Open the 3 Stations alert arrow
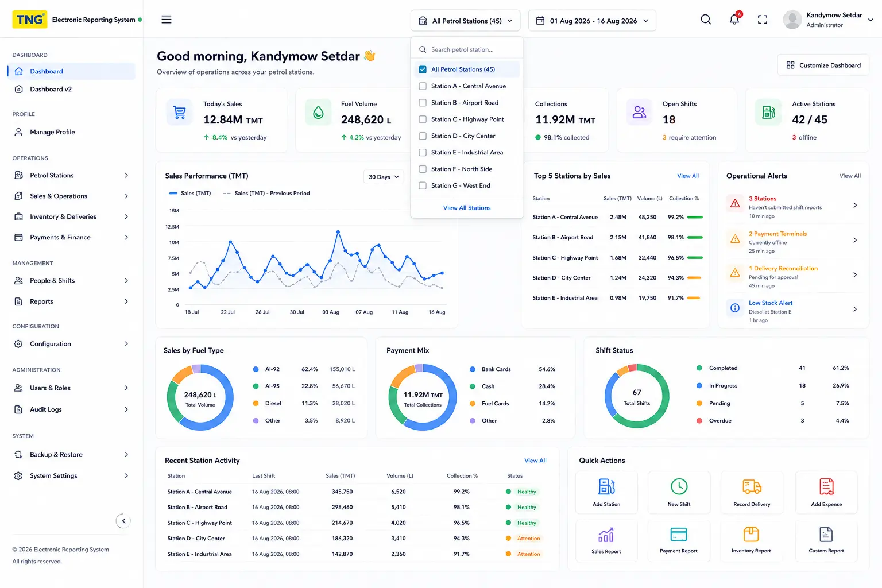 point(855,205)
